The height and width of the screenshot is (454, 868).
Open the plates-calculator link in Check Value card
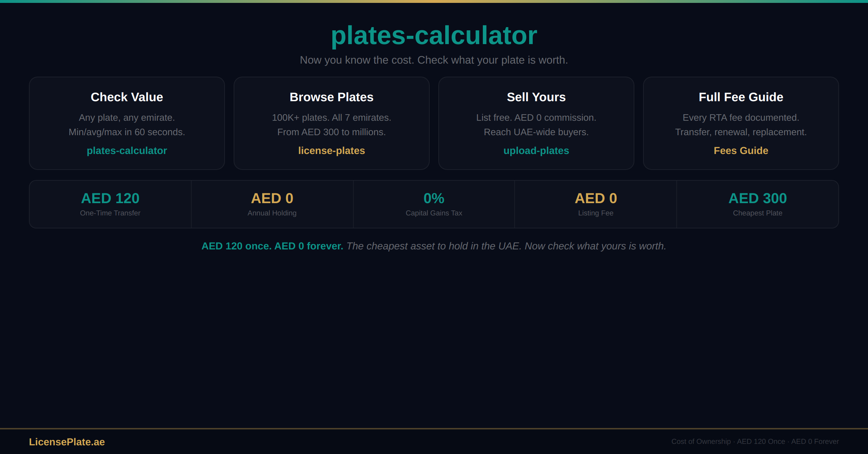point(127,151)
